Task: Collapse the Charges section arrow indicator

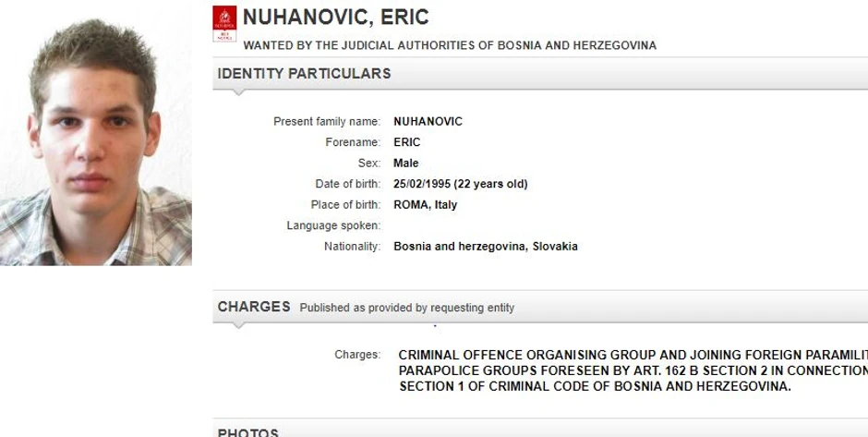Action: pyautogui.click(x=239, y=325)
